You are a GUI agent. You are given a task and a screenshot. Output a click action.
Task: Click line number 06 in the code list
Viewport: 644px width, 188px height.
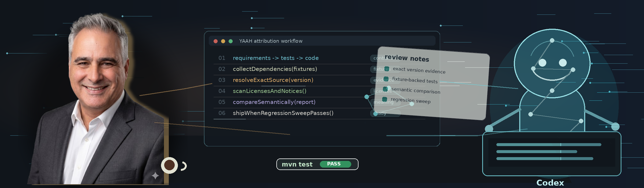tap(222, 113)
